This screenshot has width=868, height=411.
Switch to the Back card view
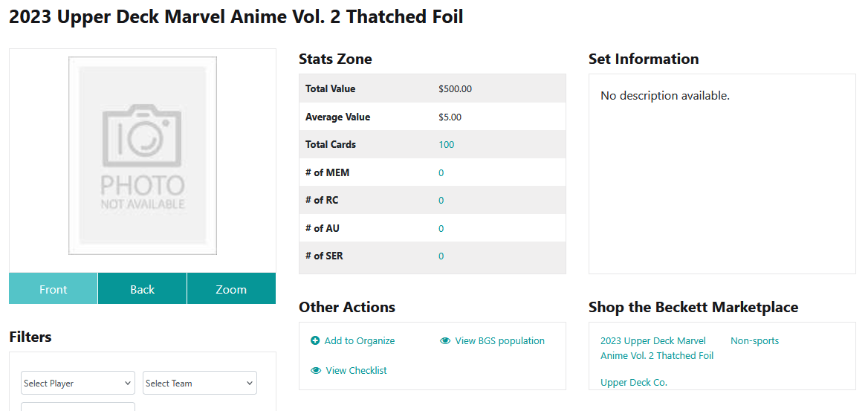(142, 289)
